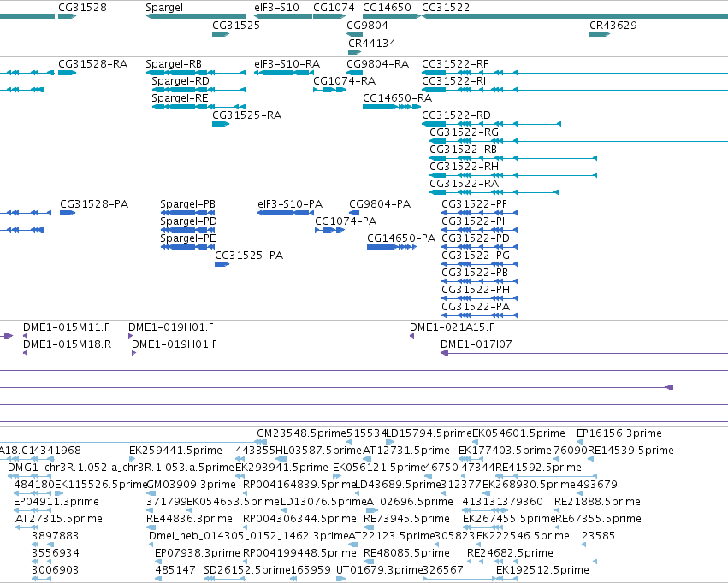The height and width of the screenshot is (583, 728).
Task: Select the CG31528-PA protein label
Action: point(94,204)
